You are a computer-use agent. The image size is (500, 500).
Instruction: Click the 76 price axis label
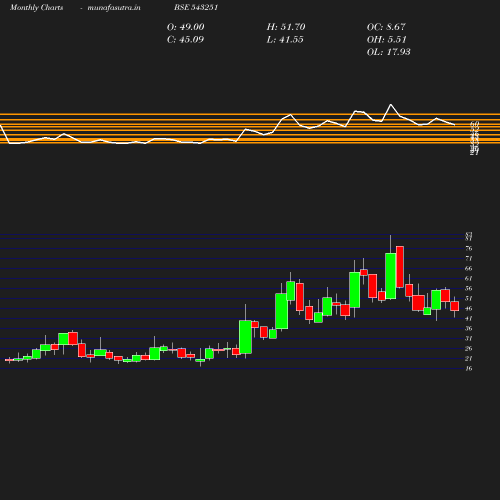[469, 248]
